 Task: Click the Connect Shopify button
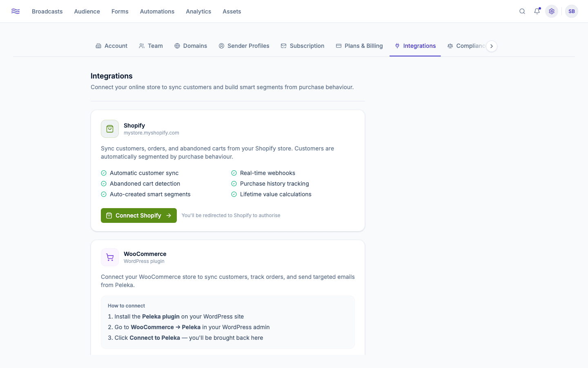point(139,215)
